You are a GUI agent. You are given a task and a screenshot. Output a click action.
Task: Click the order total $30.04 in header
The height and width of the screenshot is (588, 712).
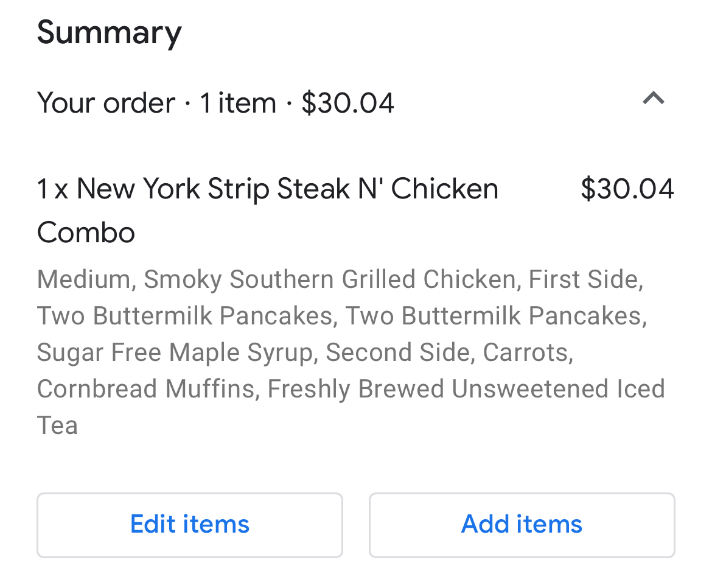coord(347,103)
